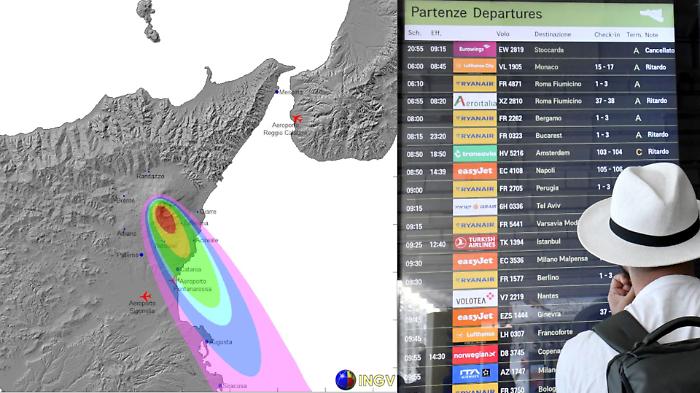The height and width of the screenshot is (393, 700).
Task: Click the Randazzo label on the map
Action: (150, 176)
